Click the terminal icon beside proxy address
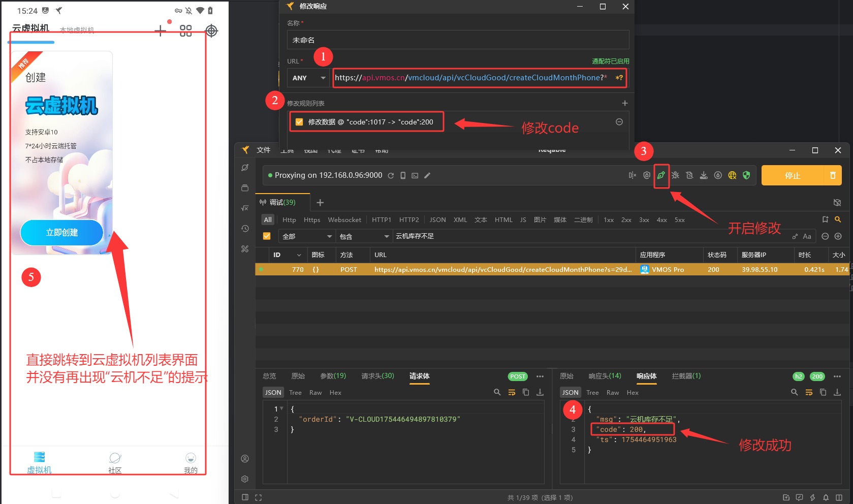 click(415, 175)
